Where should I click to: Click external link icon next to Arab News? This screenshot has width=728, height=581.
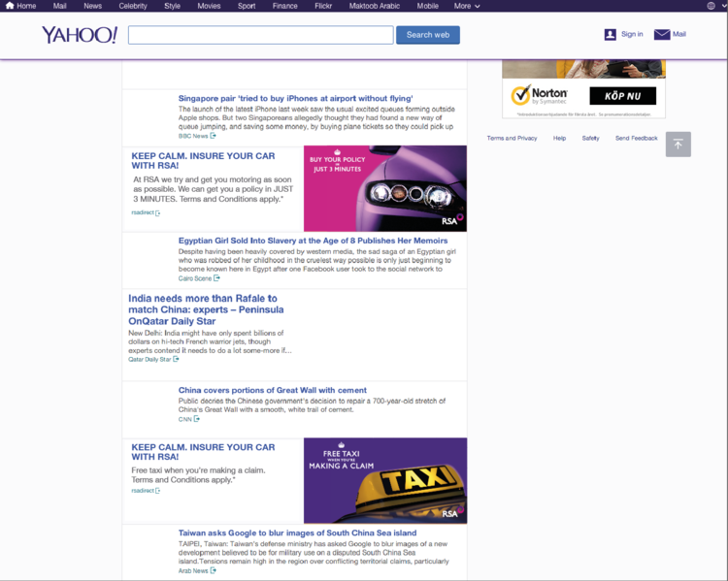[214, 570]
